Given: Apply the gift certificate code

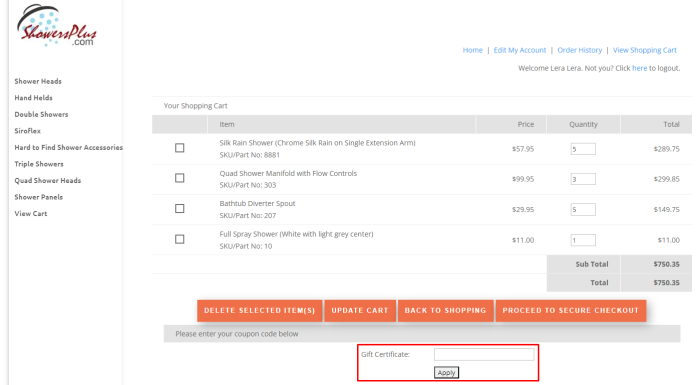Looking at the screenshot, I should [446, 372].
